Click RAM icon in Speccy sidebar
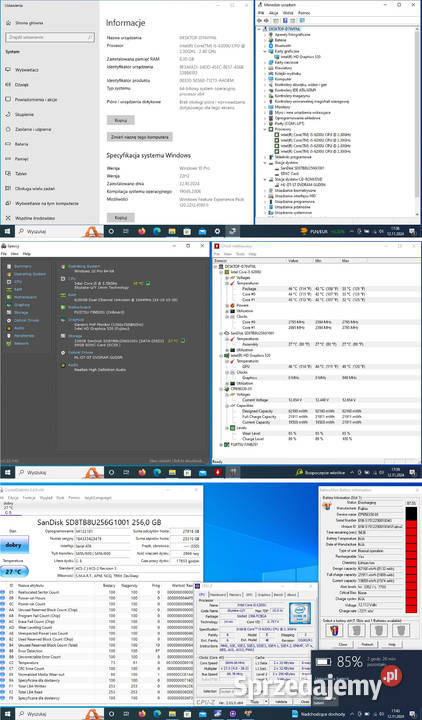This screenshot has width=422, height=720. (x=9, y=289)
